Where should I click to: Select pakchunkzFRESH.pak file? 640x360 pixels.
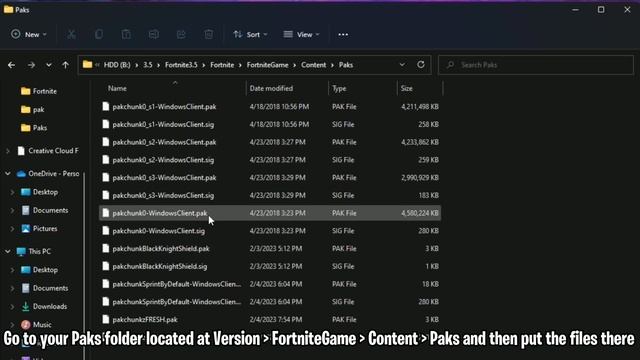(x=270, y=320)
